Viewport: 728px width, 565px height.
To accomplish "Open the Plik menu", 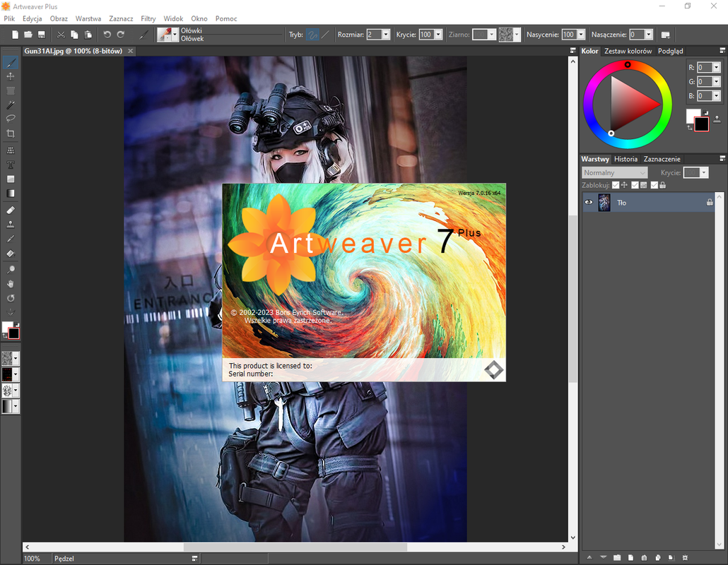I will click(9, 18).
